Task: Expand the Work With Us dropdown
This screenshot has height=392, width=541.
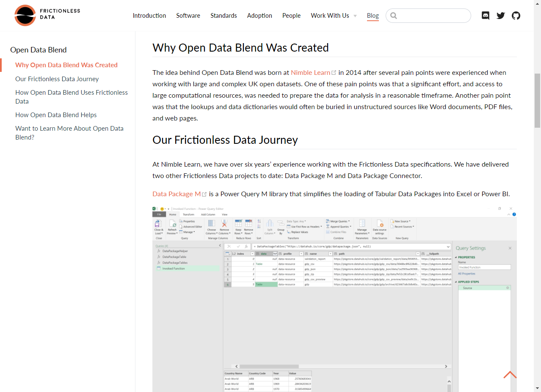Action: point(334,16)
